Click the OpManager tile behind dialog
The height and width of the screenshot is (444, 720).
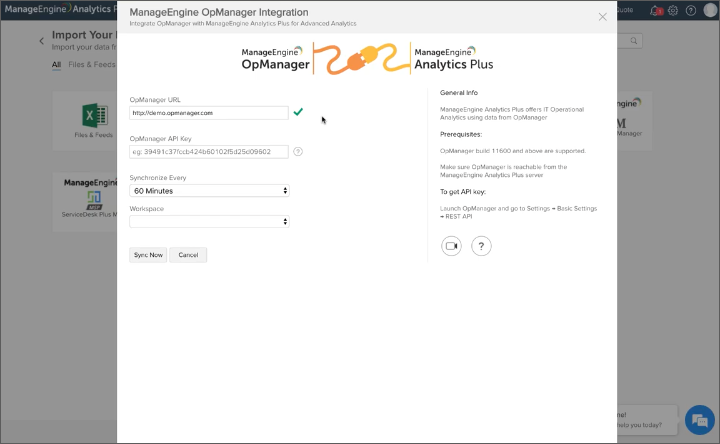point(634,120)
